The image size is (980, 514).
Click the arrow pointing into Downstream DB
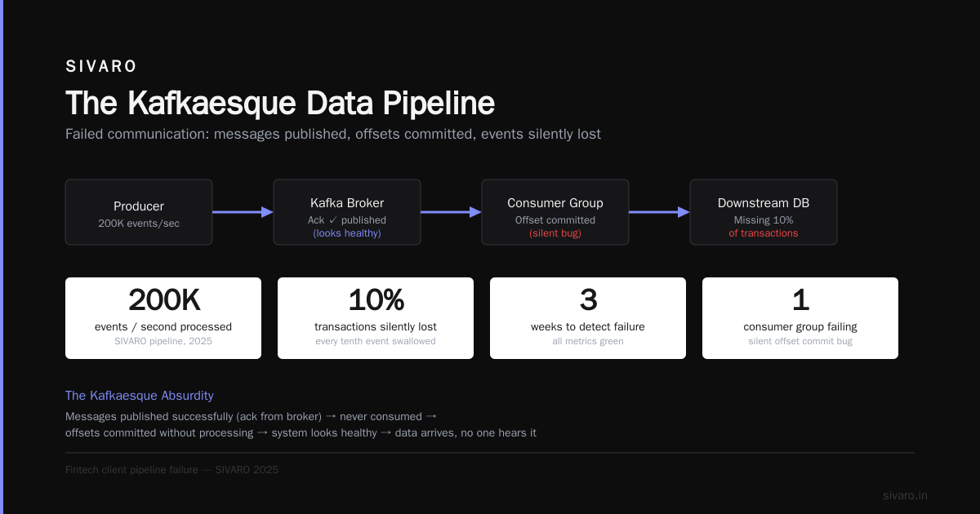pyautogui.click(x=659, y=212)
